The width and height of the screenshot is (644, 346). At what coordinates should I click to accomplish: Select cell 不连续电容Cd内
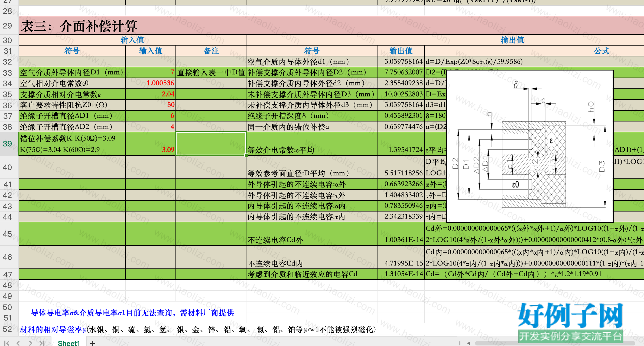point(312,257)
